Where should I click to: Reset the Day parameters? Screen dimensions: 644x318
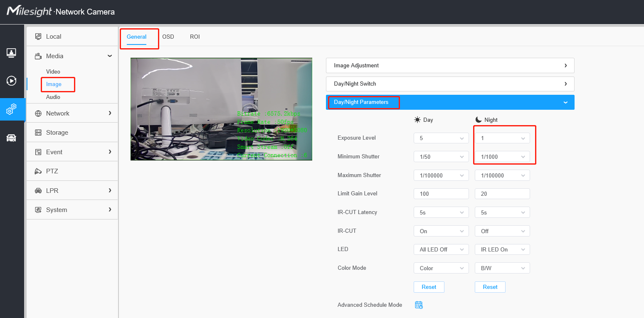pyautogui.click(x=429, y=287)
